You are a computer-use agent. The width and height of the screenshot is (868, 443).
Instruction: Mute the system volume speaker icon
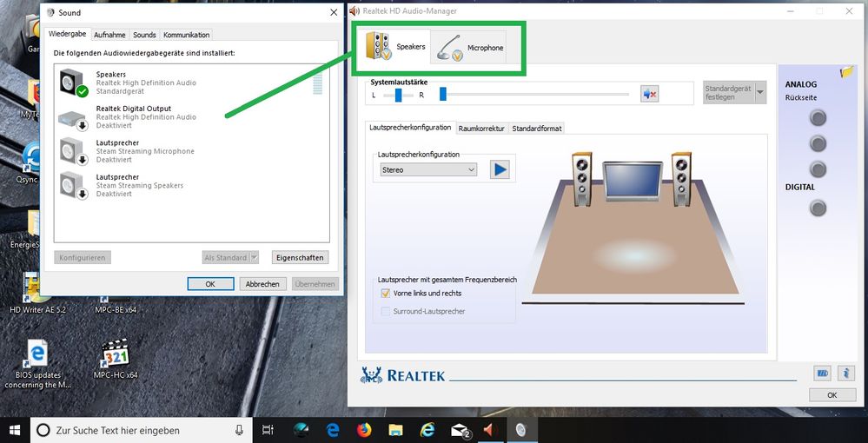(648, 94)
